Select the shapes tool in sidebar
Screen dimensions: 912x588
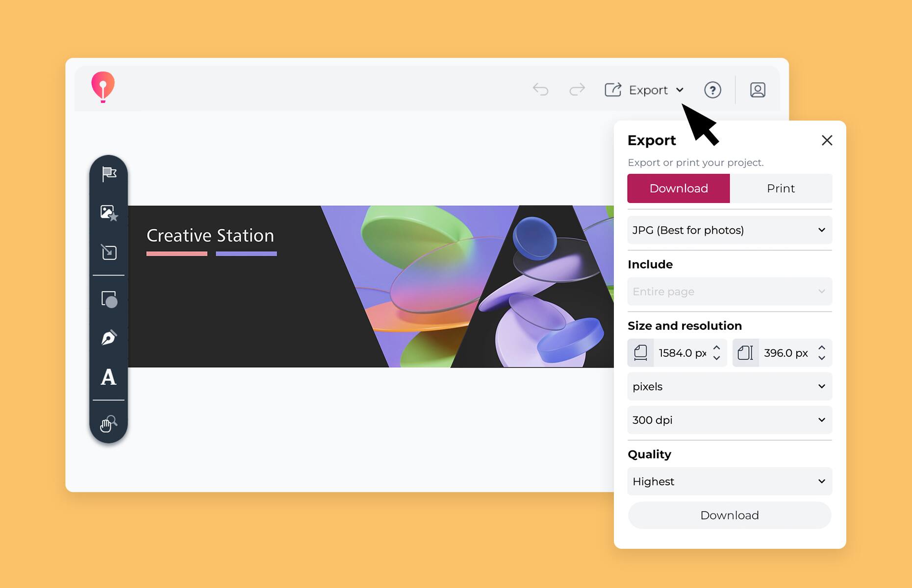(109, 299)
